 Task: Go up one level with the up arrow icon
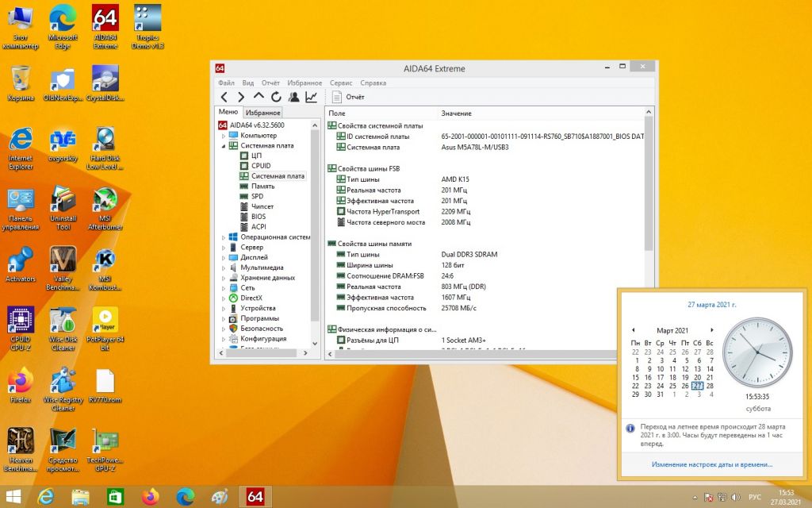pos(259,96)
